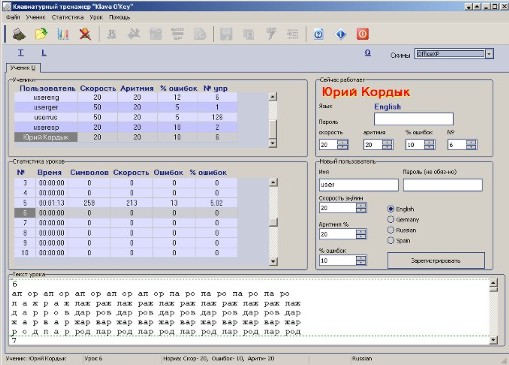Select lesson 5 row with time 00.01.13

126,203
